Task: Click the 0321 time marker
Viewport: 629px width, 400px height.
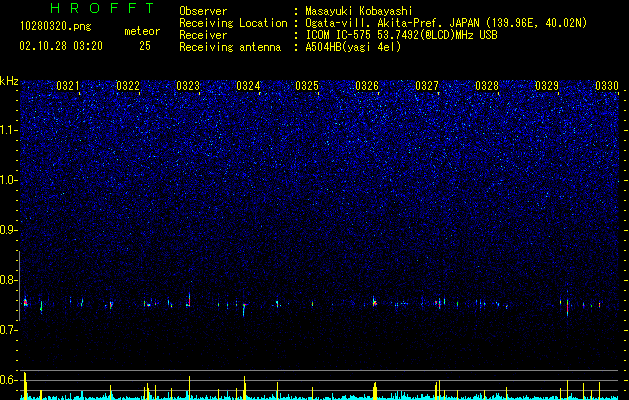Action: 68,86
